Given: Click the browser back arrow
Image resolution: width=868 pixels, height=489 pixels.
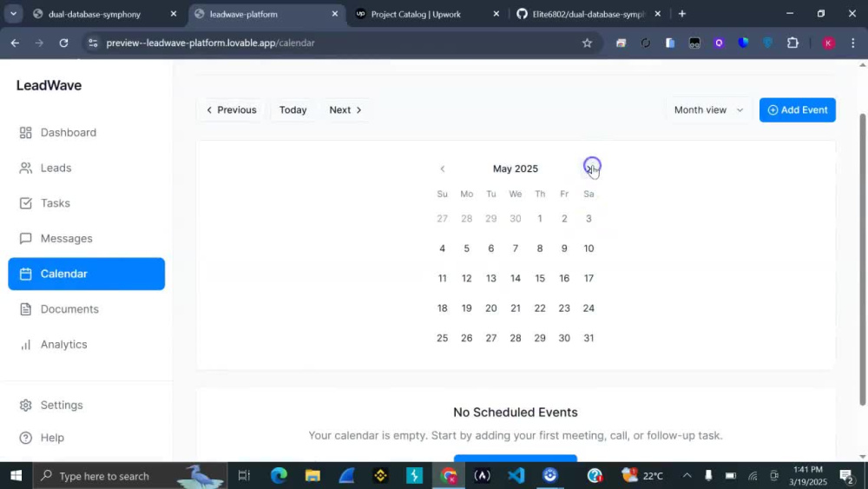Looking at the screenshot, I should click(15, 43).
